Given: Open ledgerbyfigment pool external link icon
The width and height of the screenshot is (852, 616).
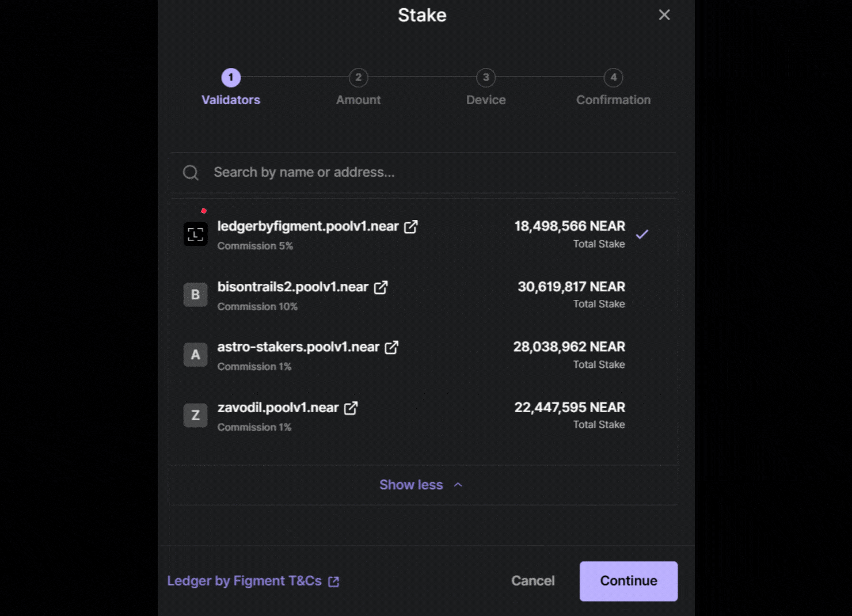Looking at the screenshot, I should (410, 227).
